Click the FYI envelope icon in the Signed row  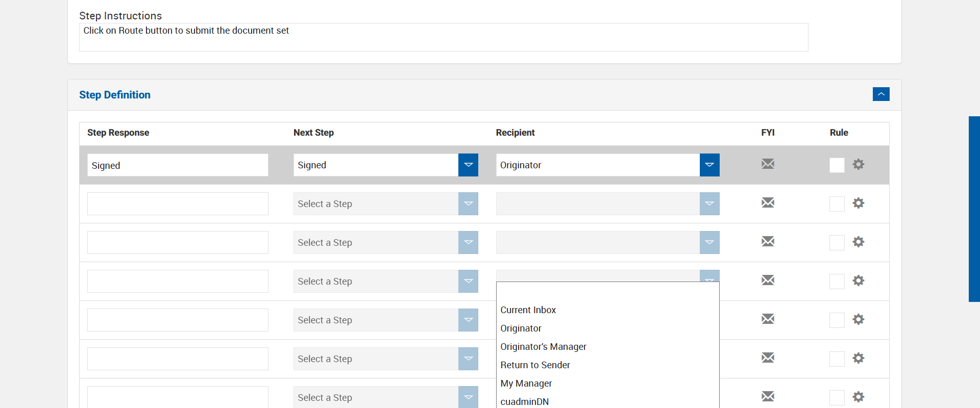tap(768, 164)
